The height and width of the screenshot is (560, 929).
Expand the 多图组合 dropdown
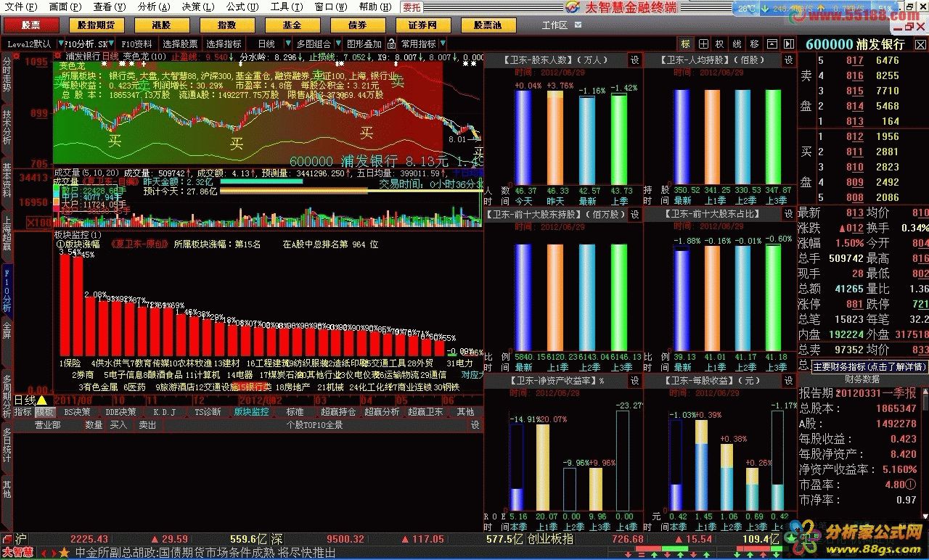(x=337, y=44)
